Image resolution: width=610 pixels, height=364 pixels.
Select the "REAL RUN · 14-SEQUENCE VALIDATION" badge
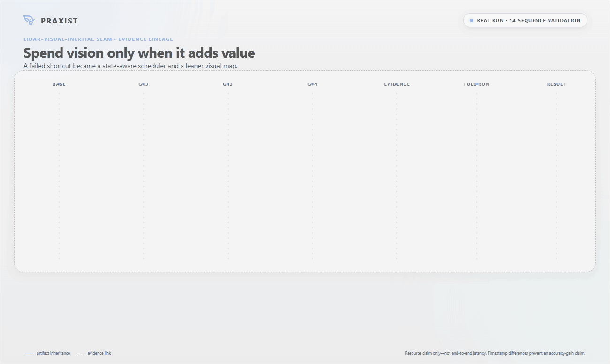(x=525, y=20)
